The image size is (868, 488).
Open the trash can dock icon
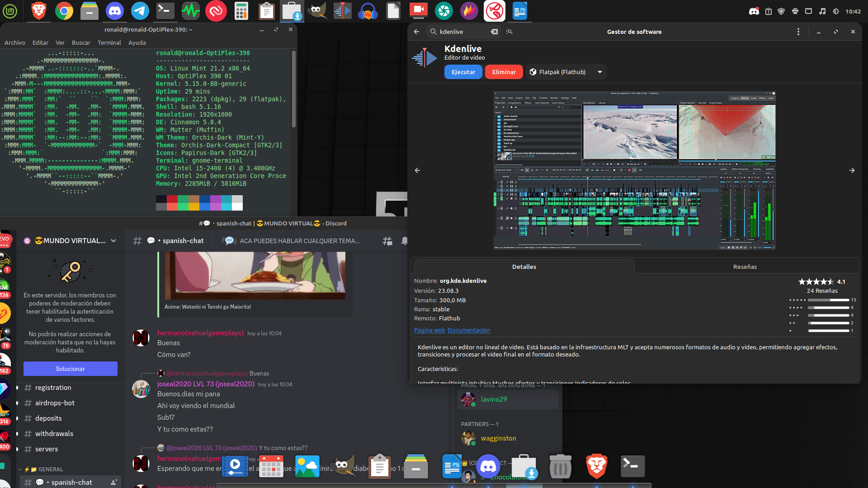[561, 466]
